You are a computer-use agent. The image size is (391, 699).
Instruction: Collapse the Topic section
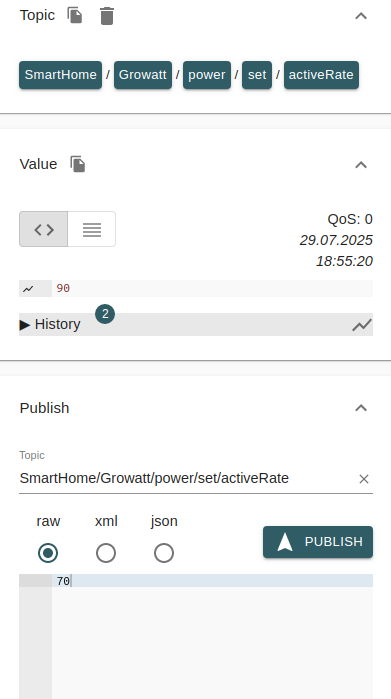[361, 16]
